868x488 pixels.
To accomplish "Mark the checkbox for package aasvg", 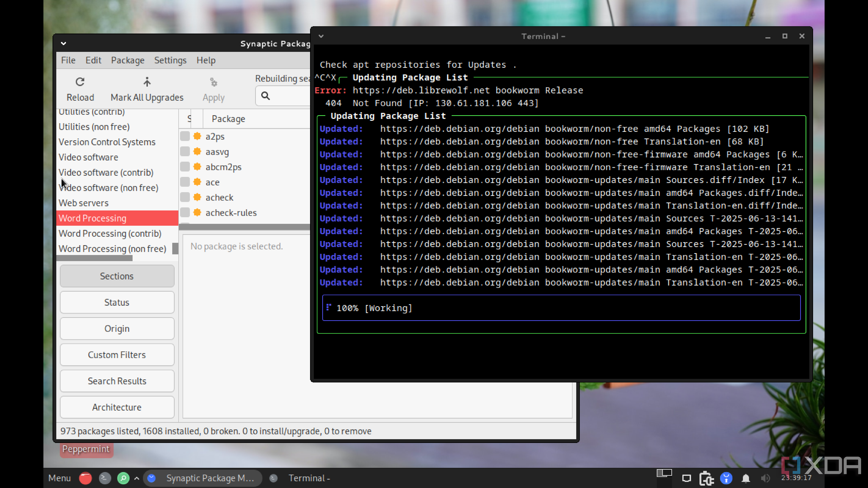I will 185,151.
